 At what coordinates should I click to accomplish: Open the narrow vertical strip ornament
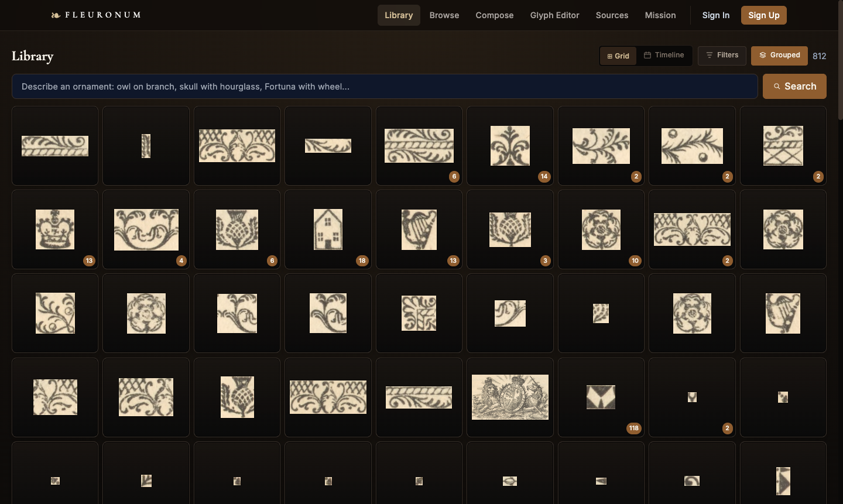tap(146, 146)
